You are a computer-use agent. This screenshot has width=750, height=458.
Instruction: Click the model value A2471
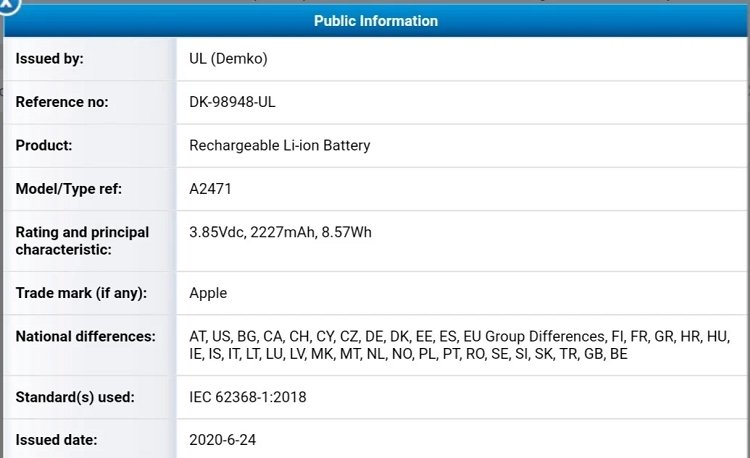[211, 188]
